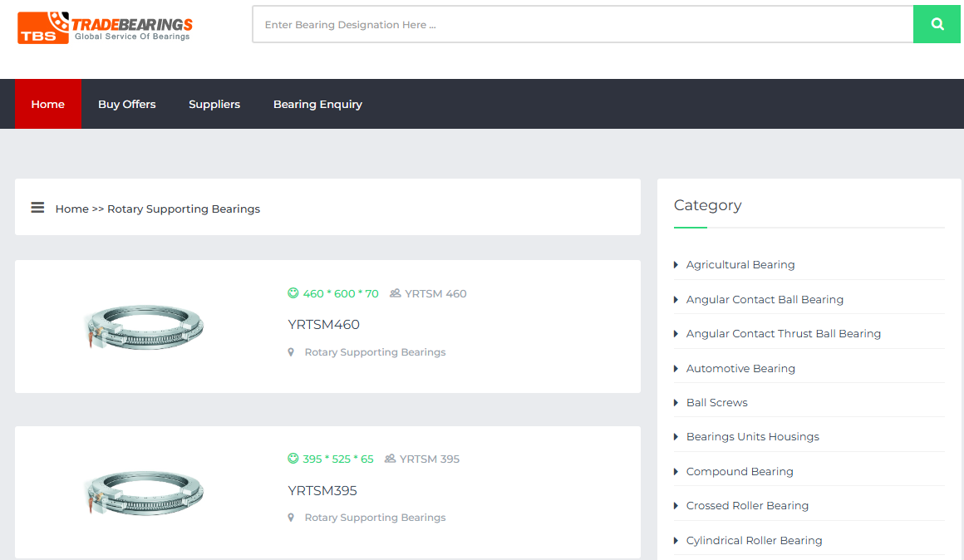
Task: Open the Agricultural Bearing category
Action: (740, 265)
